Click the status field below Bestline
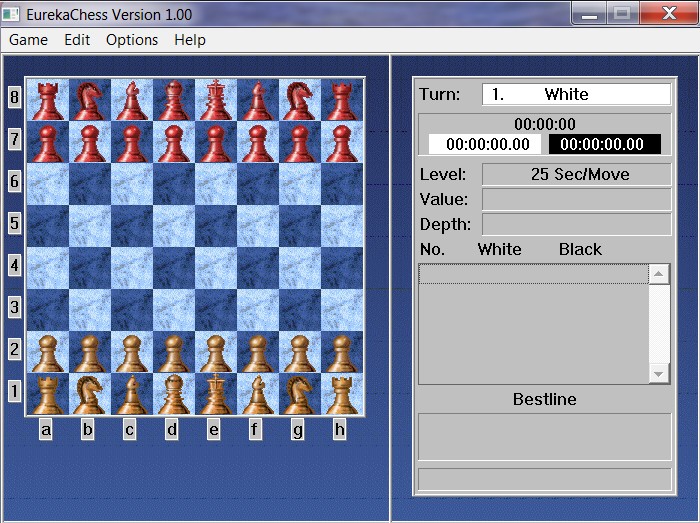 [545, 480]
